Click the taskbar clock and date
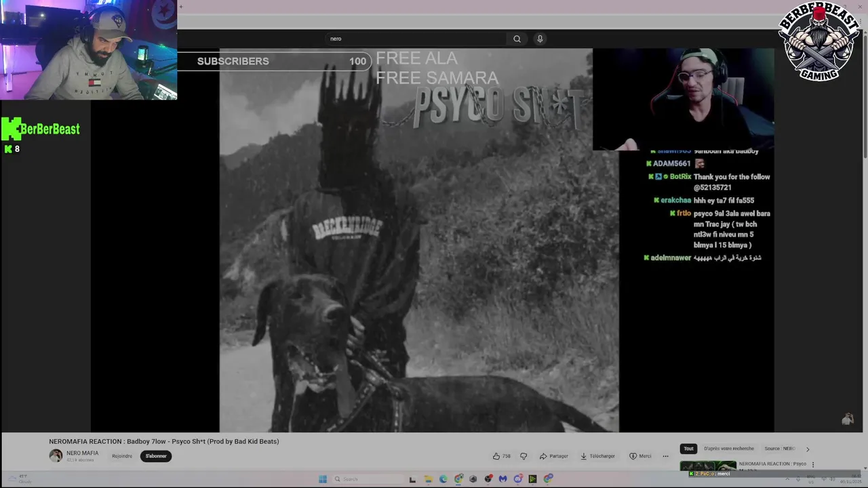 [x=850, y=479]
